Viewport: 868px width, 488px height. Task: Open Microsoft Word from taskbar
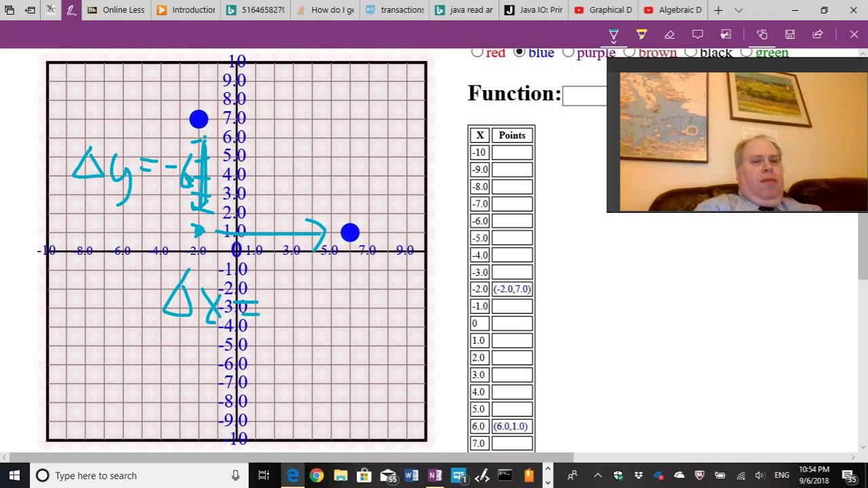click(x=412, y=475)
